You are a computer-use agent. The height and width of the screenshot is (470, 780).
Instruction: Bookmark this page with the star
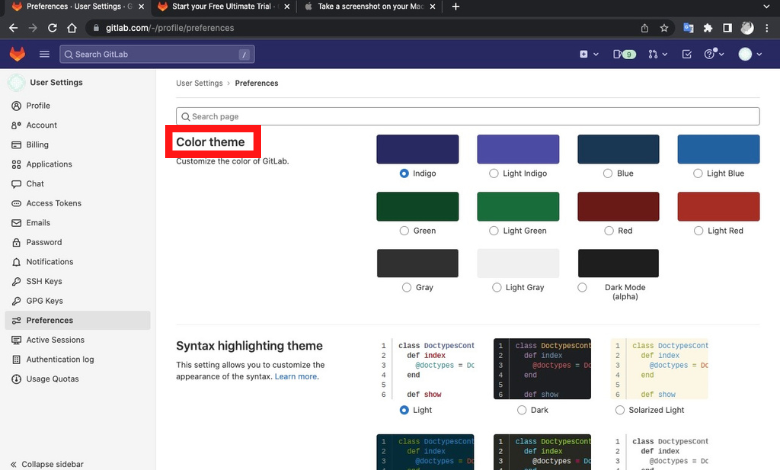(664, 28)
